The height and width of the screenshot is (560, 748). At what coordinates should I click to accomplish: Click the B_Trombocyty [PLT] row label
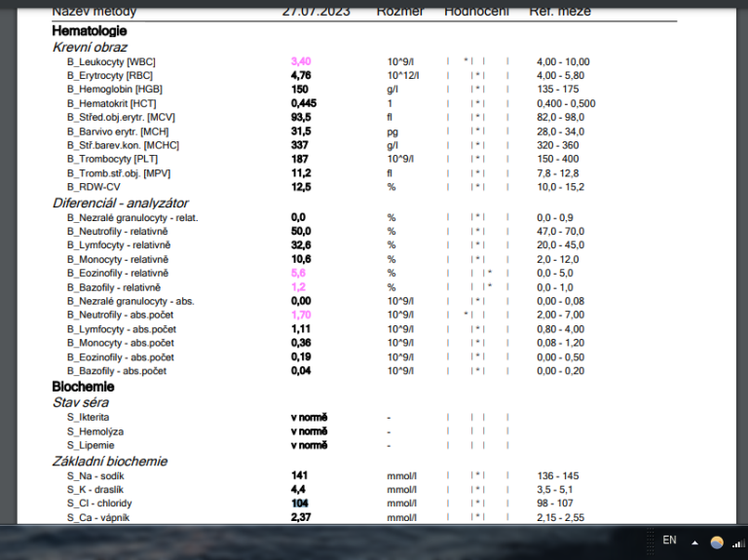coord(112,159)
